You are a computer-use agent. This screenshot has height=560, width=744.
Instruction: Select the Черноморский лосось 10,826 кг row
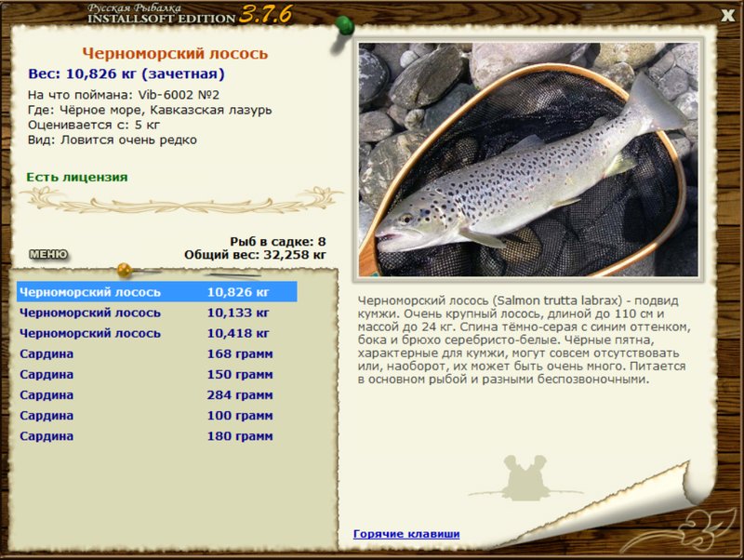coord(157,292)
